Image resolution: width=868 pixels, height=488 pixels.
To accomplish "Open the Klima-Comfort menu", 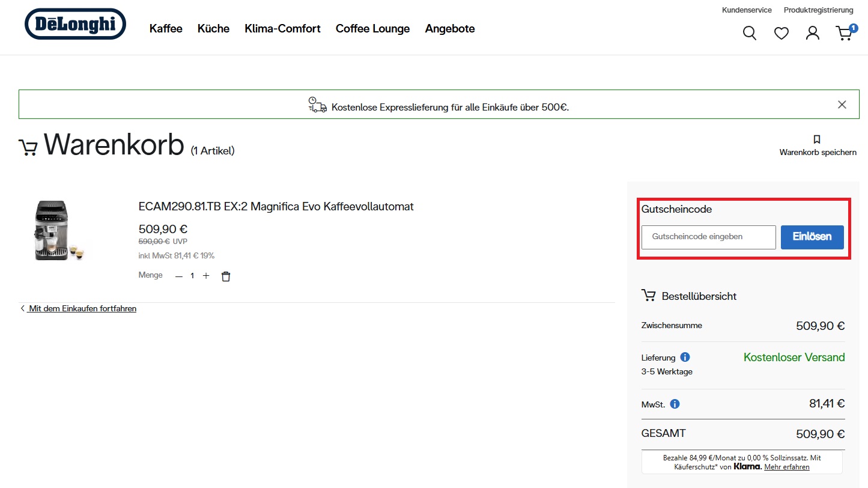I will 283,29.
